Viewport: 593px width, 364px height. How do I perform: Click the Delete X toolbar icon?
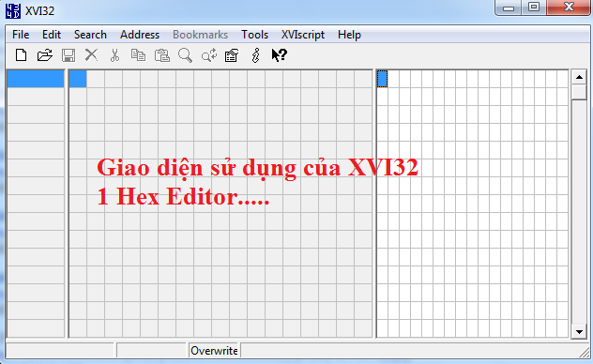coord(91,55)
